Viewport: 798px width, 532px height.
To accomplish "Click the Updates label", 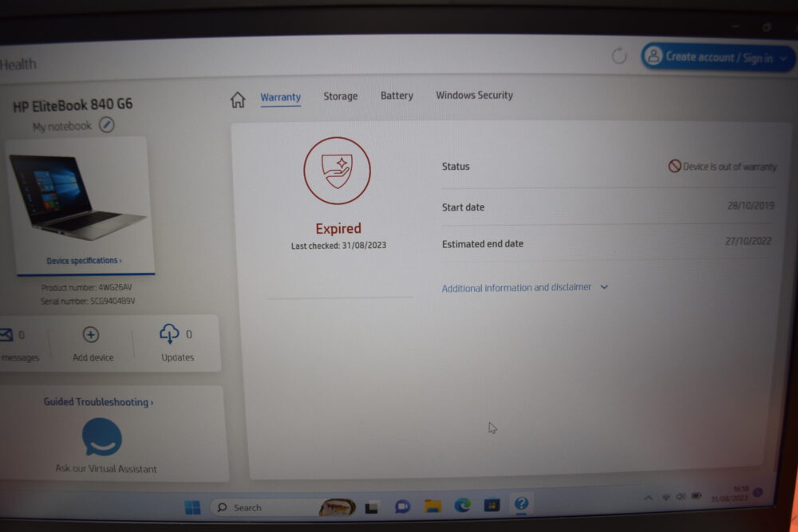I will point(178,357).
